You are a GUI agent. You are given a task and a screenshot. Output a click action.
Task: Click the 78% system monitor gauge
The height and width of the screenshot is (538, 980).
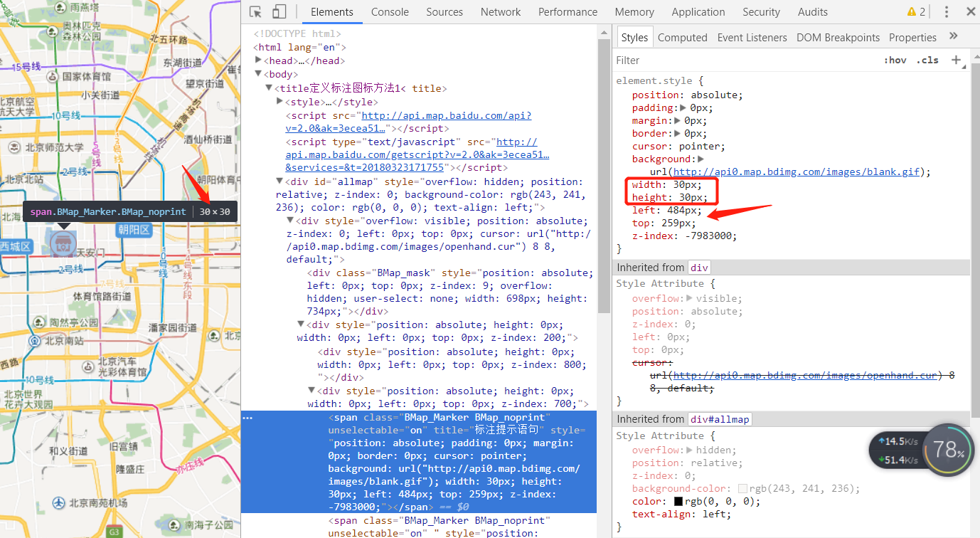pyautogui.click(x=949, y=450)
